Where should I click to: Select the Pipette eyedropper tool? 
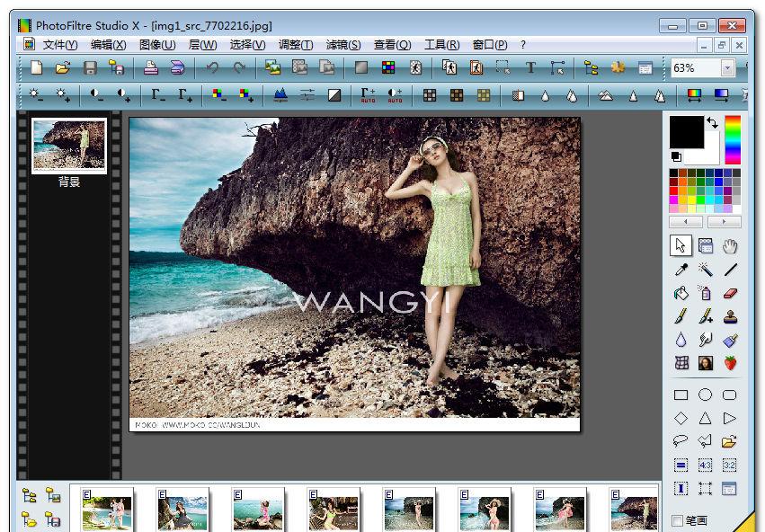coord(681,270)
